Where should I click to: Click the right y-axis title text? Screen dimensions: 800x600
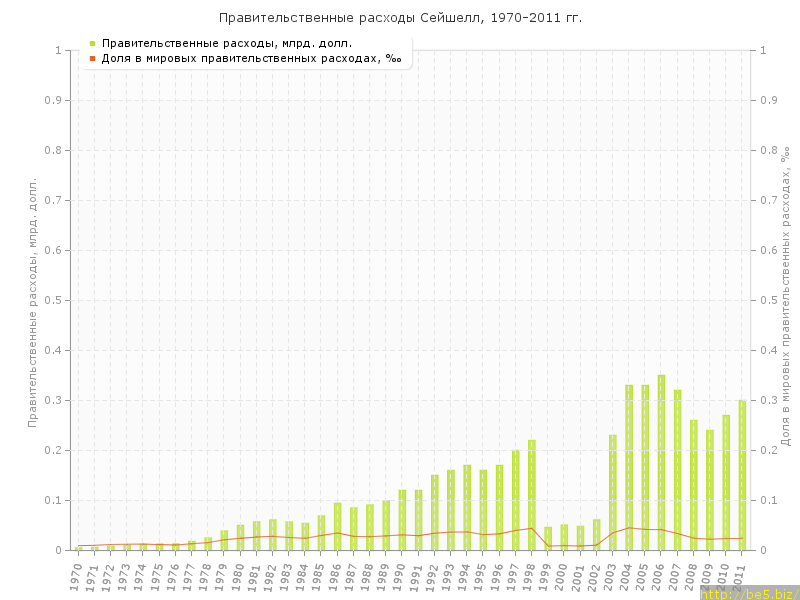(x=786, y=296)
